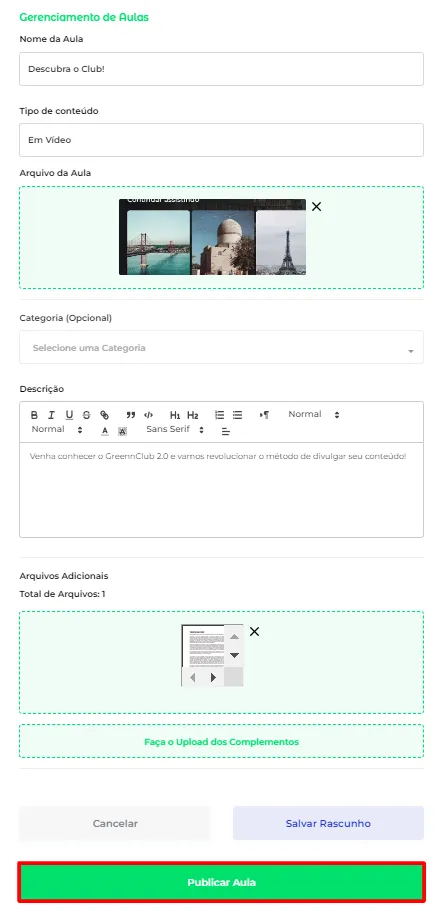
Task: Click the Categoria (Opcional) label
Action: coord(66,318)
